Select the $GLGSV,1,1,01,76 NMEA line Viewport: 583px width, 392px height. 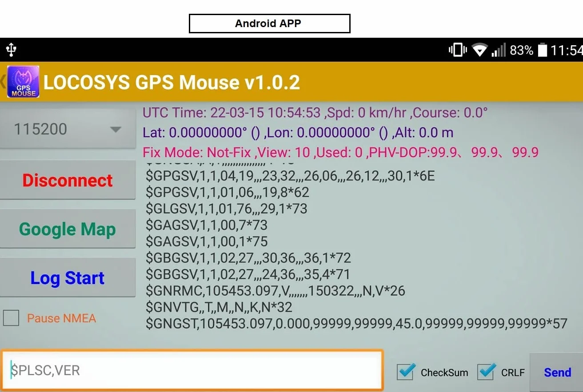point(227,209)
